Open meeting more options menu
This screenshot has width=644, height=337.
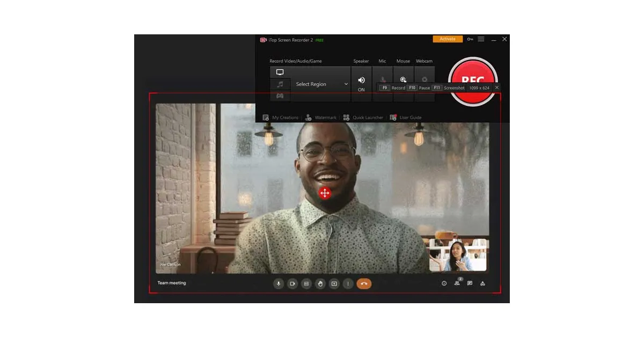pyautogui.click(x=348, y=283)
